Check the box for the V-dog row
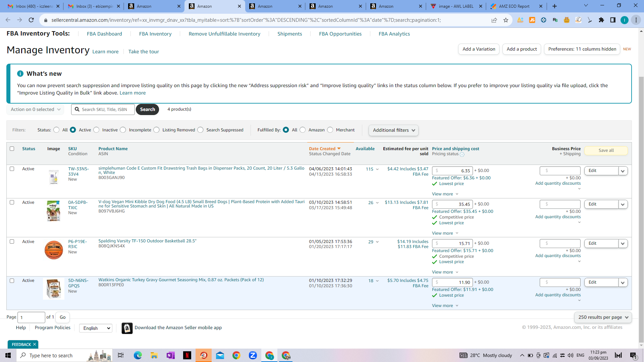This screenshot has height=362, width=644. (x=12, y=202)
